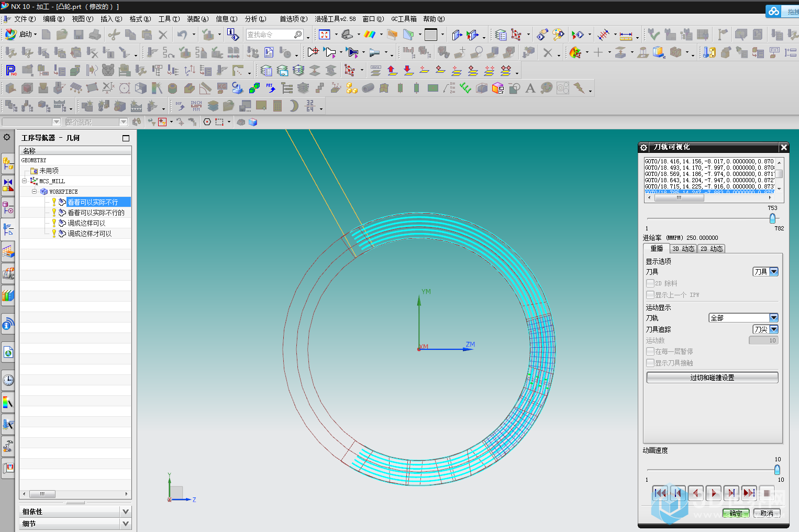Click the rewind to start button
The width and height of the screenshot is (799, 532).
(x=660, y=493)
